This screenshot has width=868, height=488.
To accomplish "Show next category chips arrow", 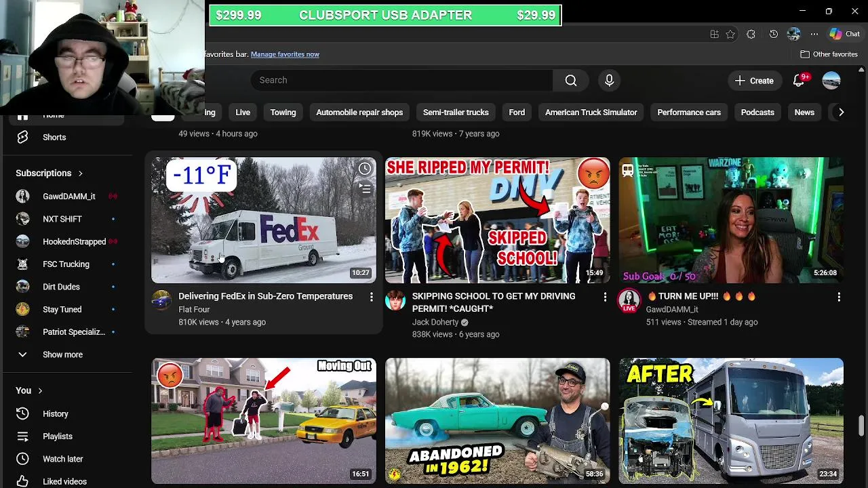I will (x=841, y=113).
